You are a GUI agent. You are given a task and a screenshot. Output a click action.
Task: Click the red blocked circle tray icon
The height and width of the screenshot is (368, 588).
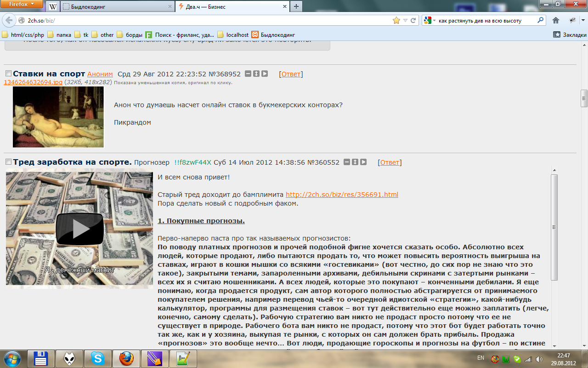pyautogui.click(x=495, y=359)
